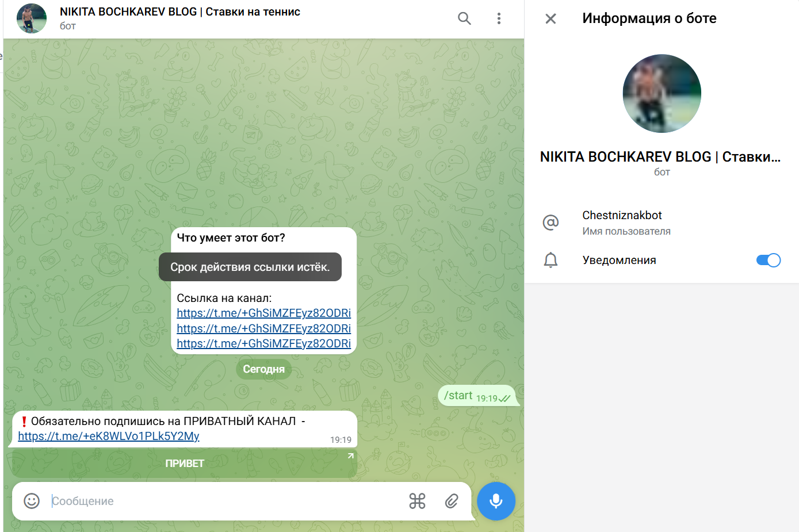This screenshot has height=532, width=799.
Task: Open the first GhSiMZFEyz82ODRi channel link
Action: point(263,313)
